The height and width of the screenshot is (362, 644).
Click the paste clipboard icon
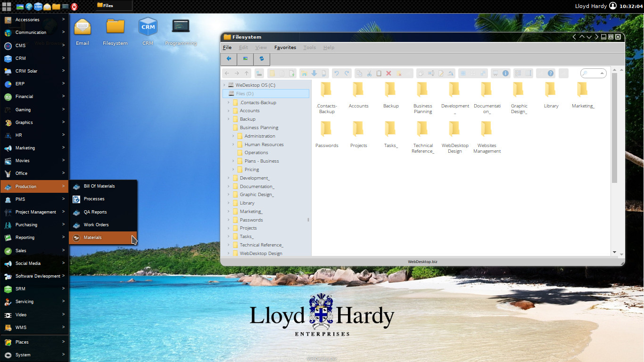(x=379, y=74)
